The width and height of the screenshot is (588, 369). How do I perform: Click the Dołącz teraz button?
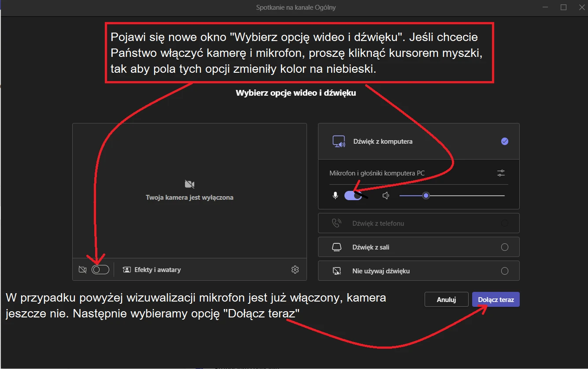496,299
